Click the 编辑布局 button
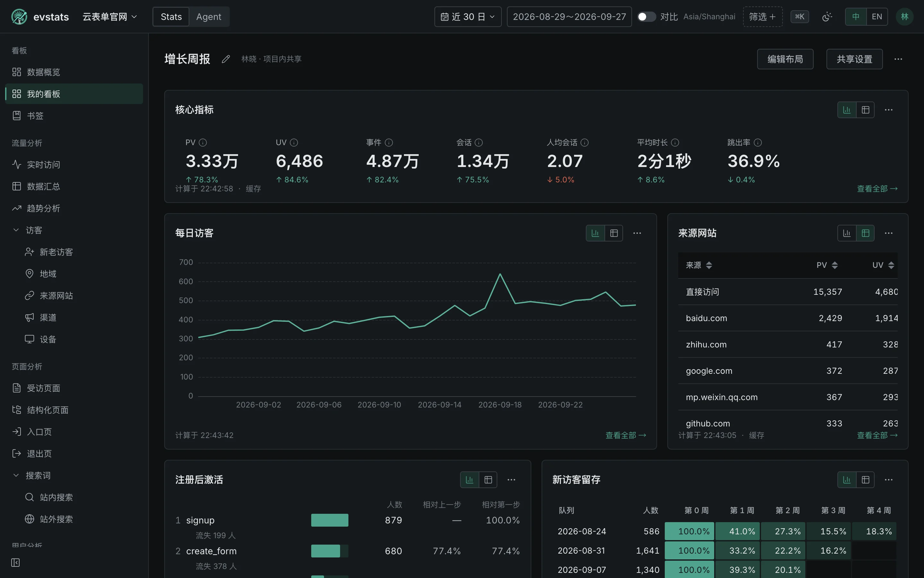Screen dimensions: 924x578 click(785, 59)
